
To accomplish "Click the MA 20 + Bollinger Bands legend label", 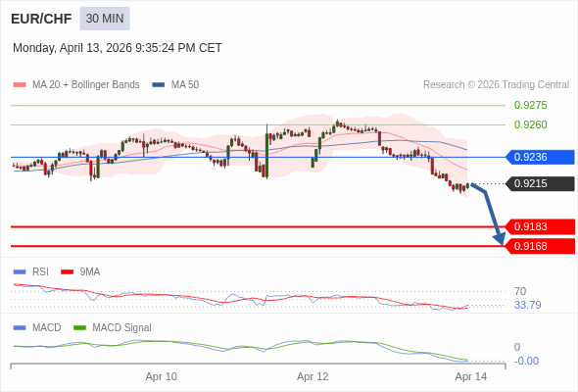I will coord(86,85).
